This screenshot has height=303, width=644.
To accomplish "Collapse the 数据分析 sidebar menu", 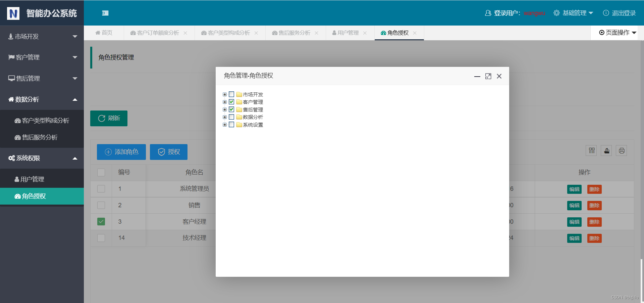I will (42, 99).
